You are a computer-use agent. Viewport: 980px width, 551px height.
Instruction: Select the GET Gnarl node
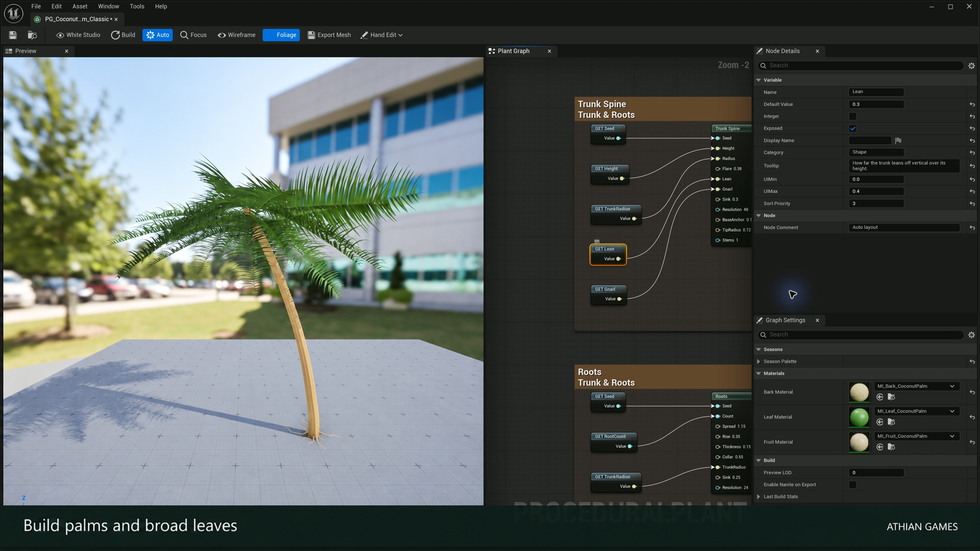click(609, 295)
